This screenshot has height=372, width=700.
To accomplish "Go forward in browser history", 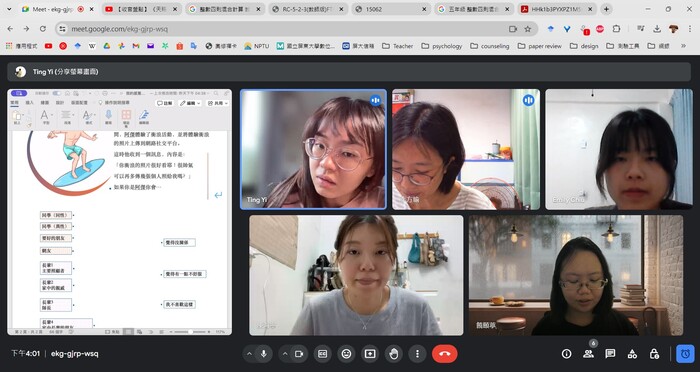I will (x=26, y=29).
